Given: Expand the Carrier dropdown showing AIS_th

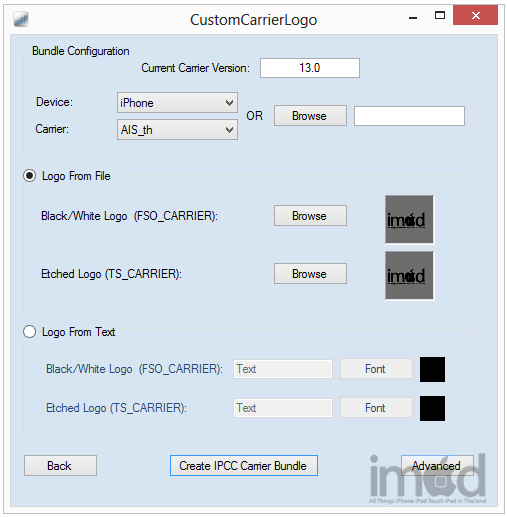Looking at the screenshot, I should pos(177,129).
